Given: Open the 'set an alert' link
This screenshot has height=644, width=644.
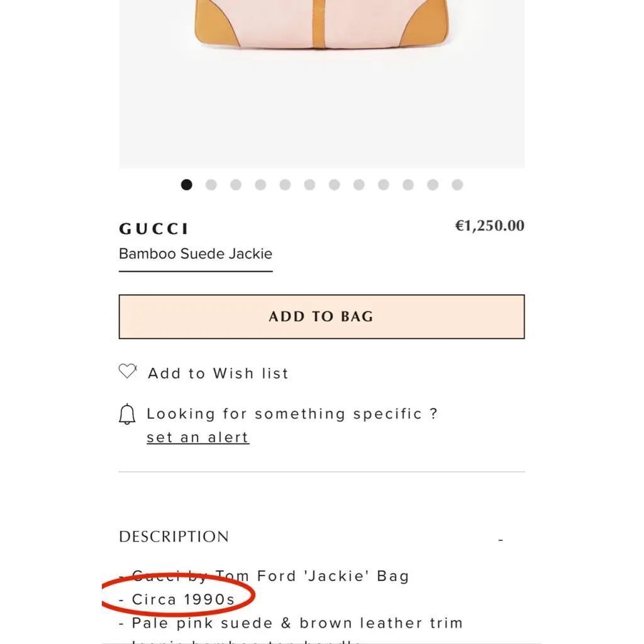Looking at the screenshot, I should coord(197,438).
